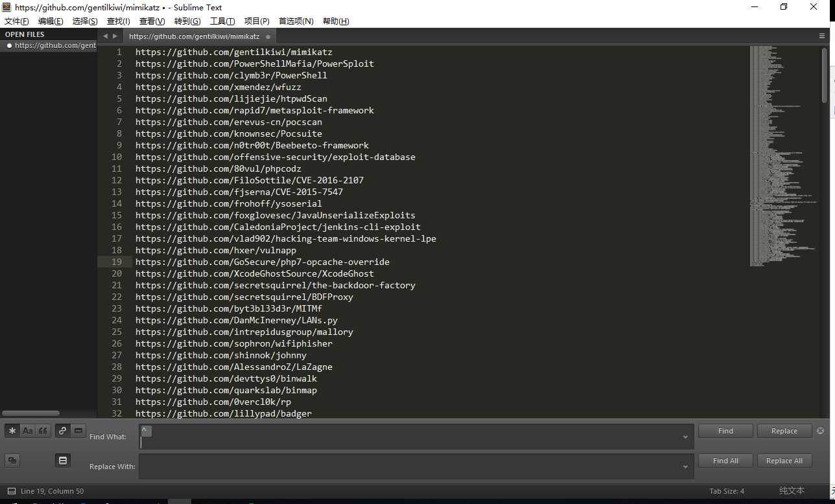Click the status bar panel switcher icon
835x504 pixels.
coord(12,491)
